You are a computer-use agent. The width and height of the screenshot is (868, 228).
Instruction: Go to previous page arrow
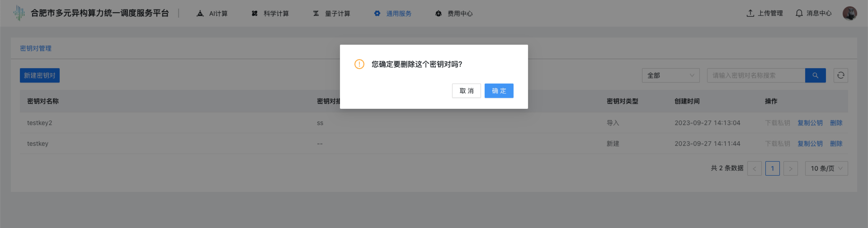(x=754, y=168)
